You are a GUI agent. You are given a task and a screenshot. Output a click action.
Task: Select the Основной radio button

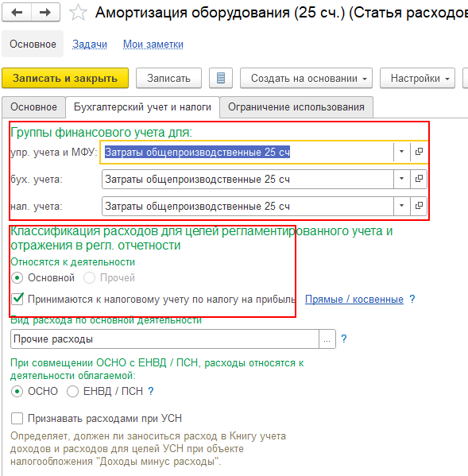click(17, 278)
